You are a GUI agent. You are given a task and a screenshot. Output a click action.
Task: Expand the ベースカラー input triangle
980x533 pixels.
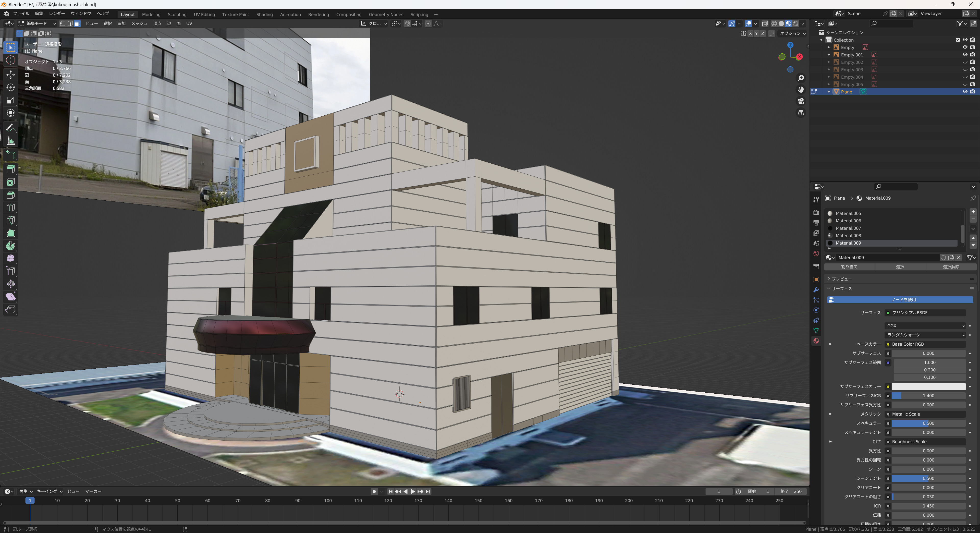click(x=830, y=344)
